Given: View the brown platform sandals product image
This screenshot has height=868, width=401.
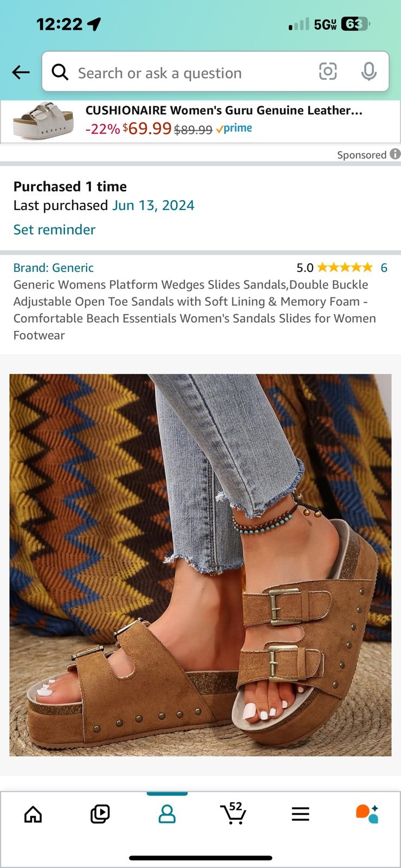Looking at the screenshot, I should tap(200, 565).
